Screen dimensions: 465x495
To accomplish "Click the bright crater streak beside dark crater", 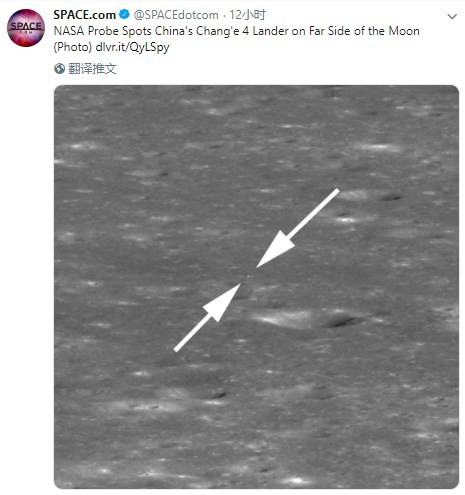I will coord(283,318).
